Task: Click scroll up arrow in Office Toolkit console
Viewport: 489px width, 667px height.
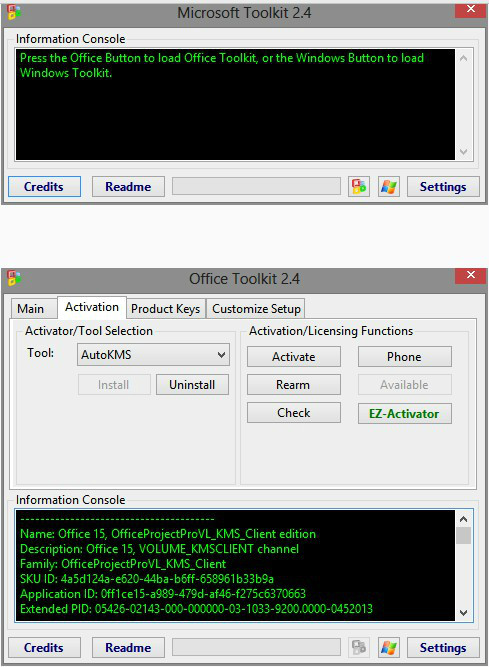Action: (x=463, y=519)
